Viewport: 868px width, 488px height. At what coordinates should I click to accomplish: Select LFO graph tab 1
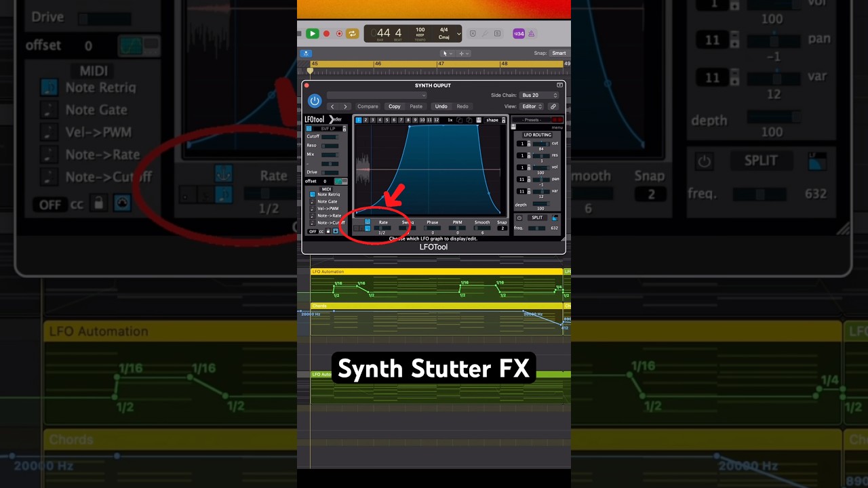coord(359,120)
